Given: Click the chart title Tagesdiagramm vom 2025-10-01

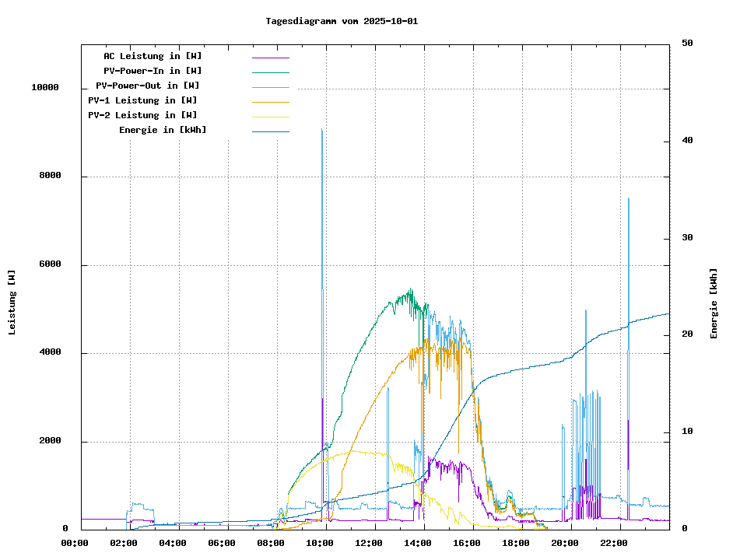Looking at the screenshot, I should coord(342,21).
